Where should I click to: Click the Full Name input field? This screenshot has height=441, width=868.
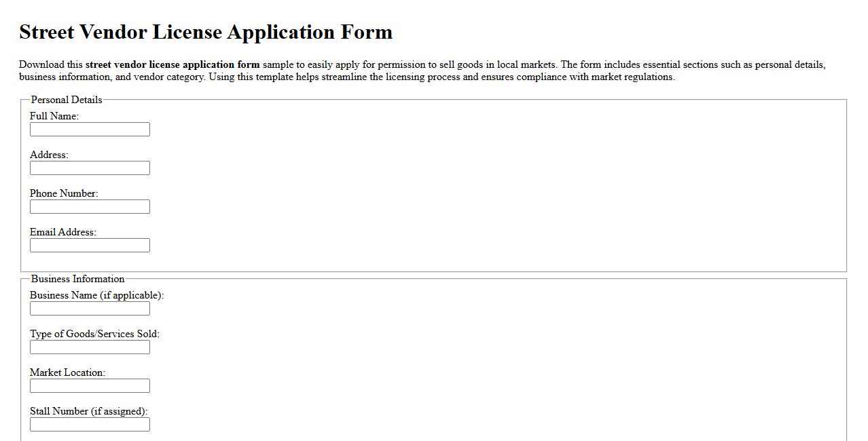pos(89,129)
